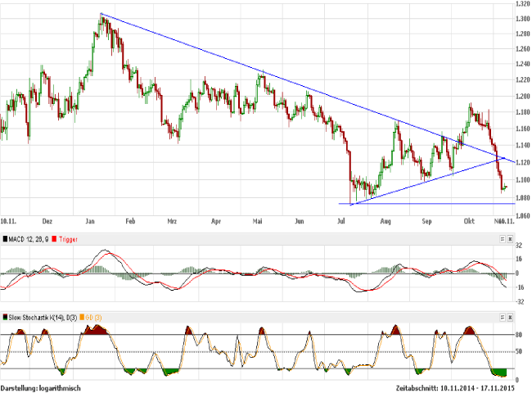Click the red Trigger legend swatch
This screenshot has height=393, width=532.
[54, 238]
